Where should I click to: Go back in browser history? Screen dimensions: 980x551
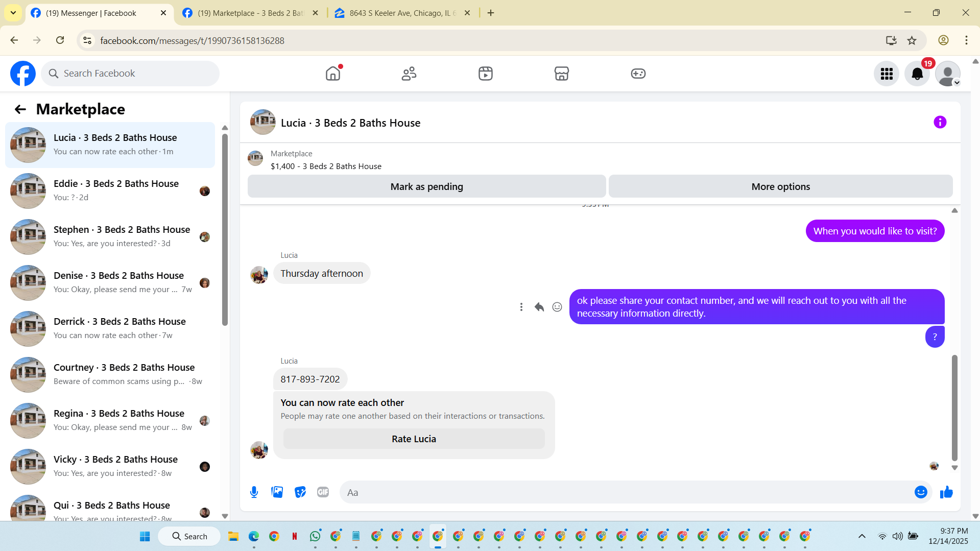[x=14, y=40]
